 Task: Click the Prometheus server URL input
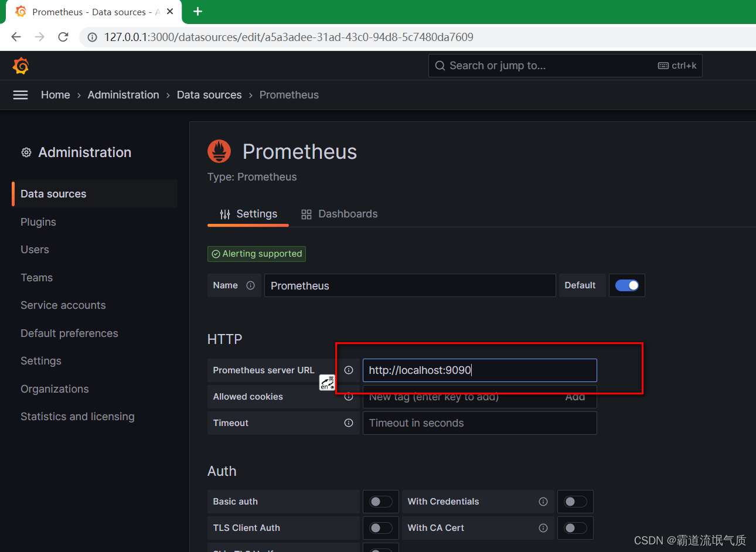479,370
